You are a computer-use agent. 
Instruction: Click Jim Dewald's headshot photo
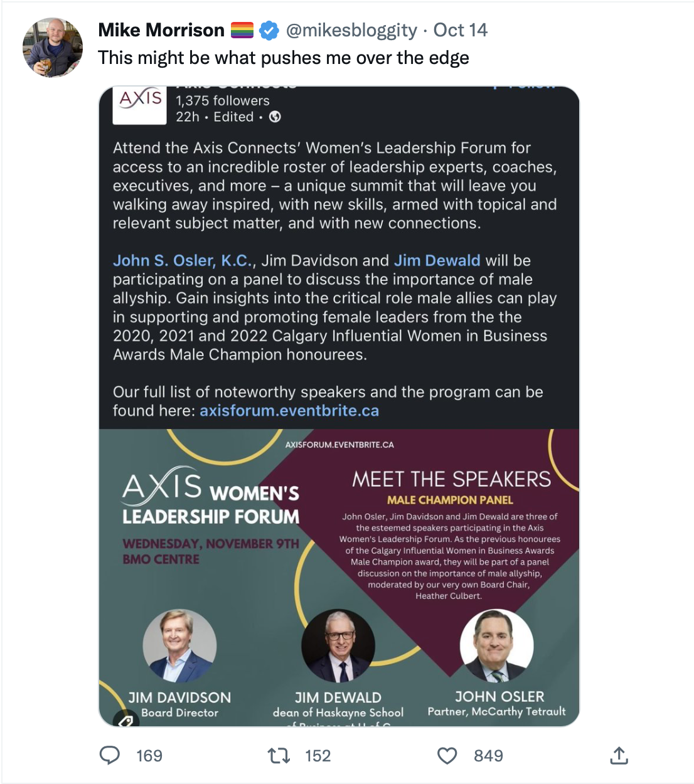click(338, 646)
